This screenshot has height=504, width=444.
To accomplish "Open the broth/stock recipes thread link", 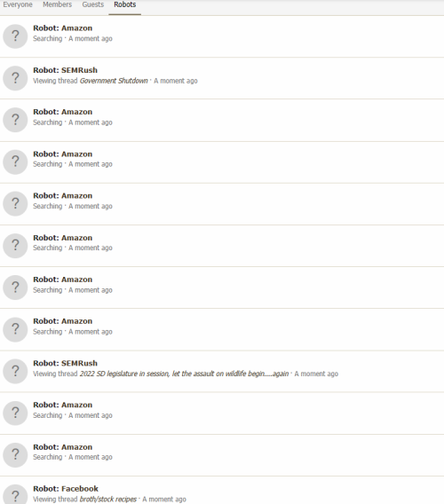I will pyautogui.click(x=108, y=500).
